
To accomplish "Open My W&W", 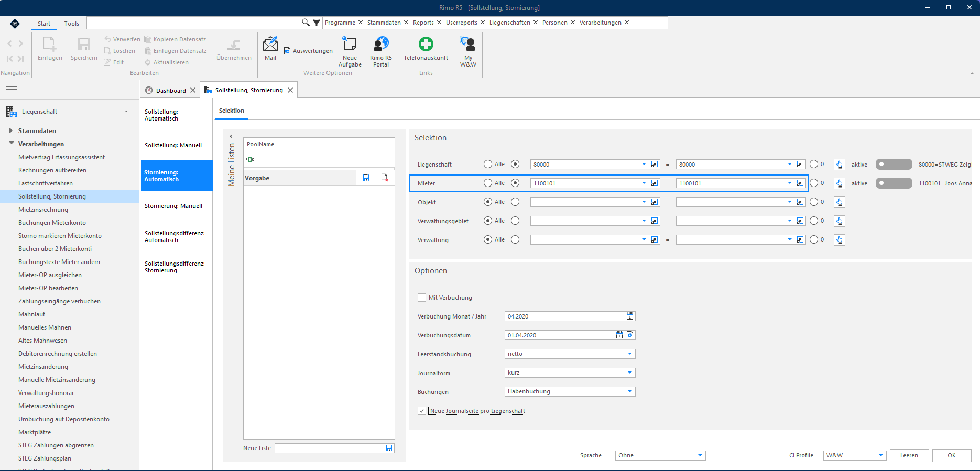I will pos(468,51).
